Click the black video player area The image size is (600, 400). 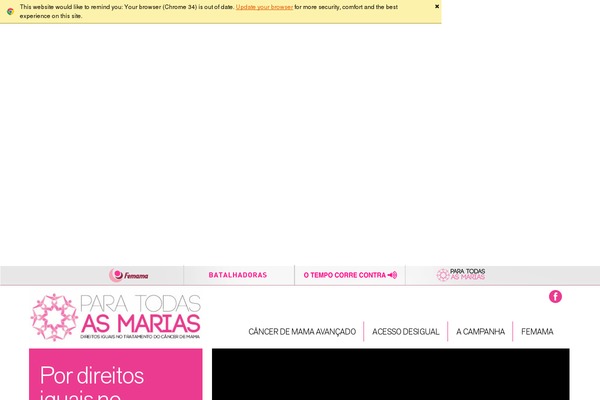tap(391, 374)
